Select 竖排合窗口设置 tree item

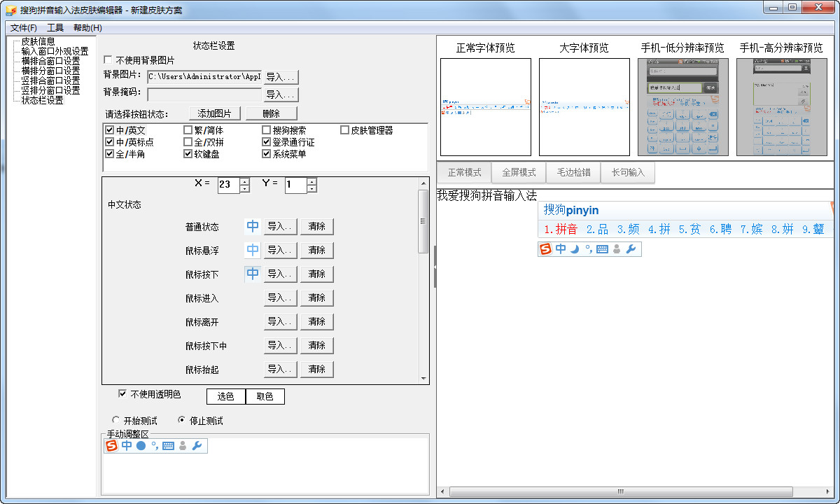click(x=50, y=80)
